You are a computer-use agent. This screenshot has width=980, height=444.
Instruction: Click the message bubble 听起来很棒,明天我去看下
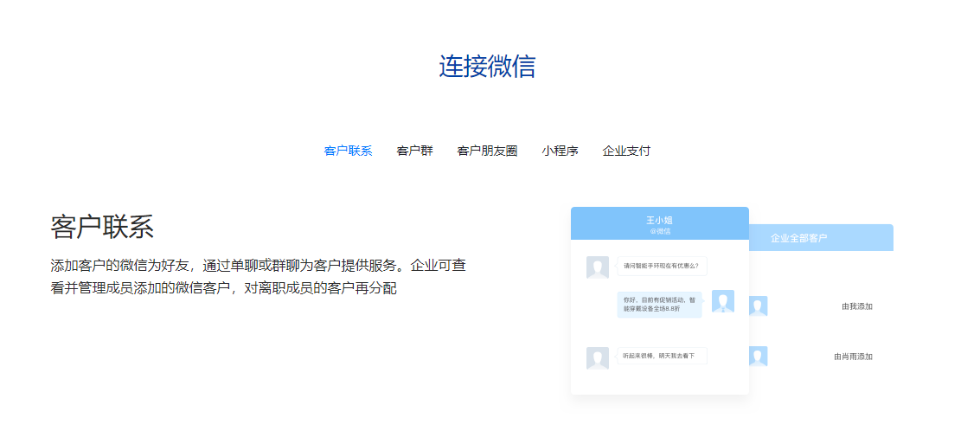[x=662, y=356]
